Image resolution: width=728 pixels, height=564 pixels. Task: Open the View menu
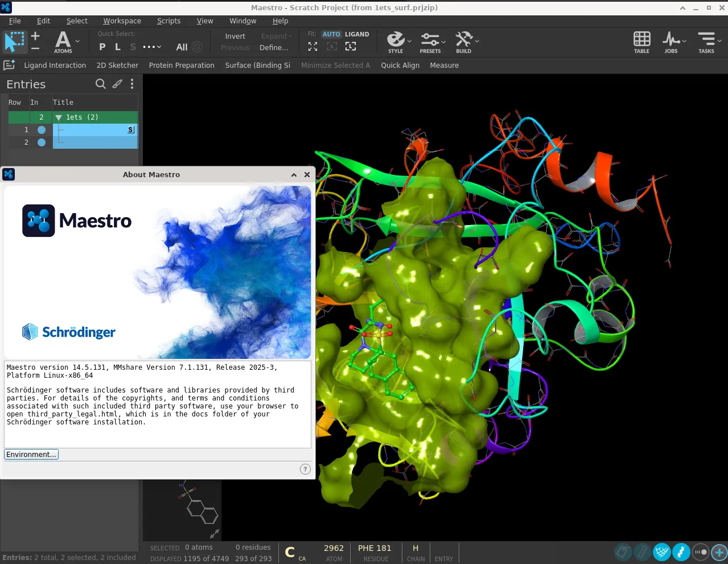(205, 21)
